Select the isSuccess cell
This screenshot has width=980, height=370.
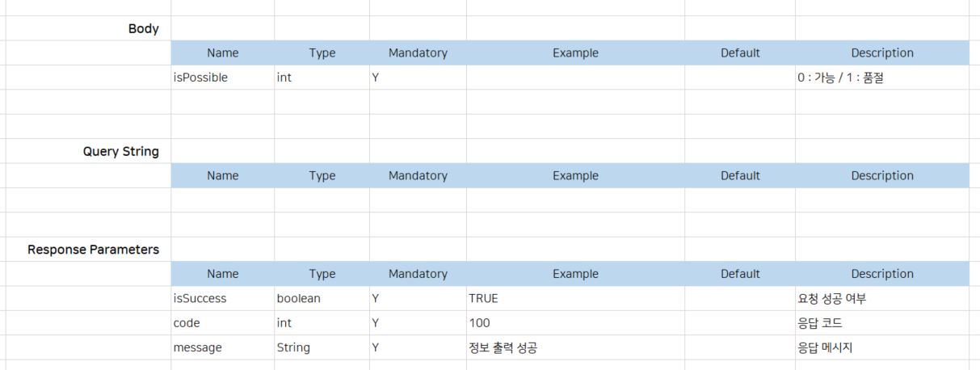click(x=200, y=299)
